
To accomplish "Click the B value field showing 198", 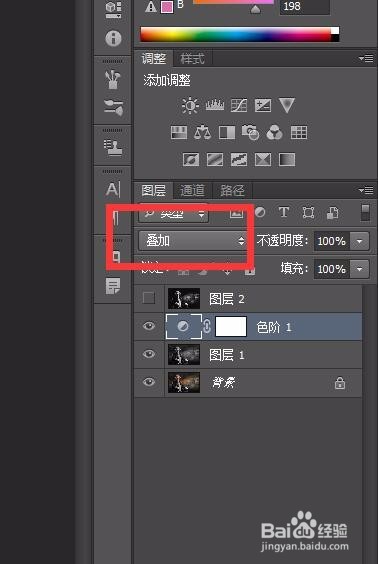I will coord(305,7).
